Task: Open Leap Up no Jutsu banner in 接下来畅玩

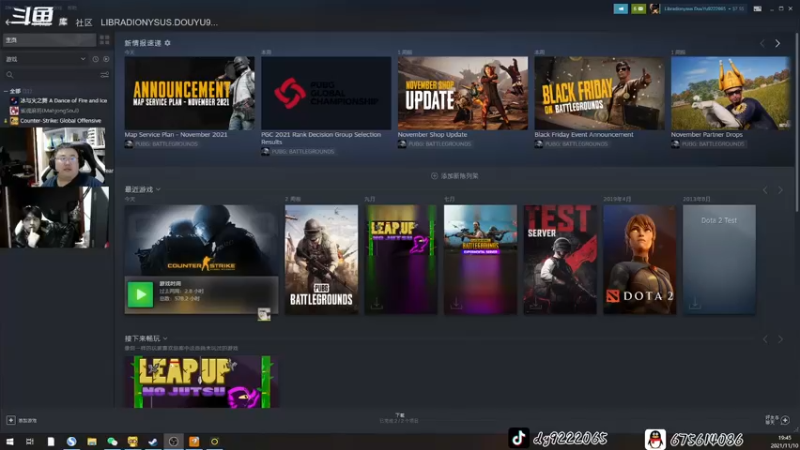Action: click(202, 382)
